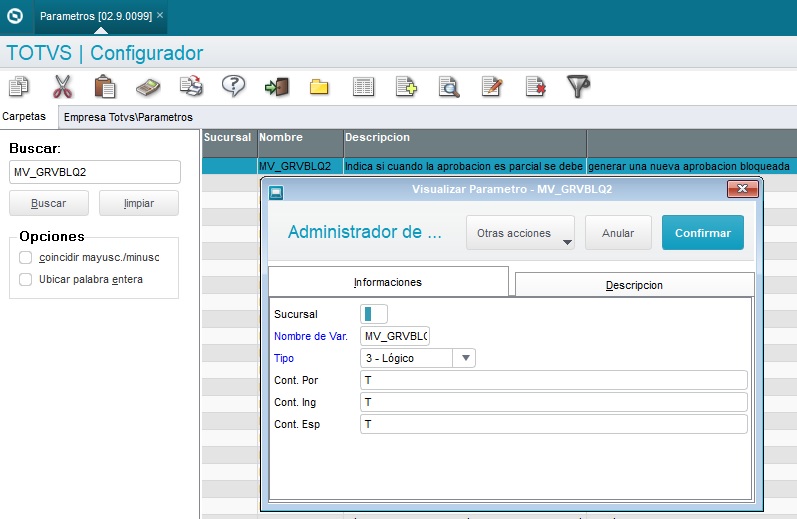Click the Cut scissors icon

click(63, 86)
